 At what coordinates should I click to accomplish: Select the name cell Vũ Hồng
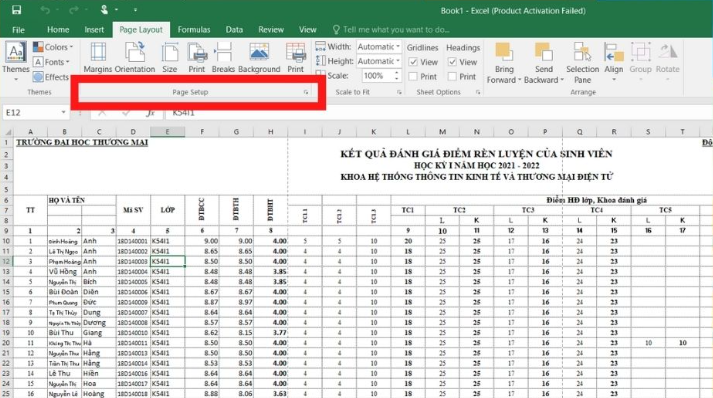[x=65, y=272]
